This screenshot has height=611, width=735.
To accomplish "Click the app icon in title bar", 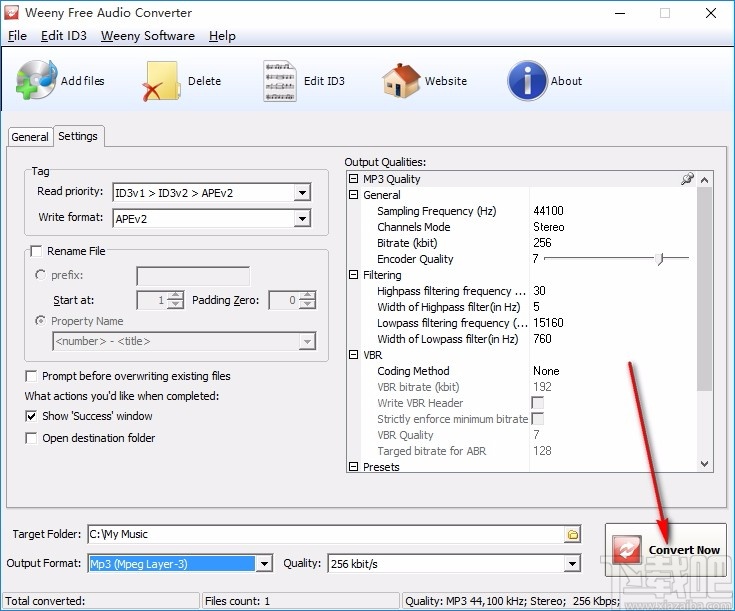I will [11, 12].
